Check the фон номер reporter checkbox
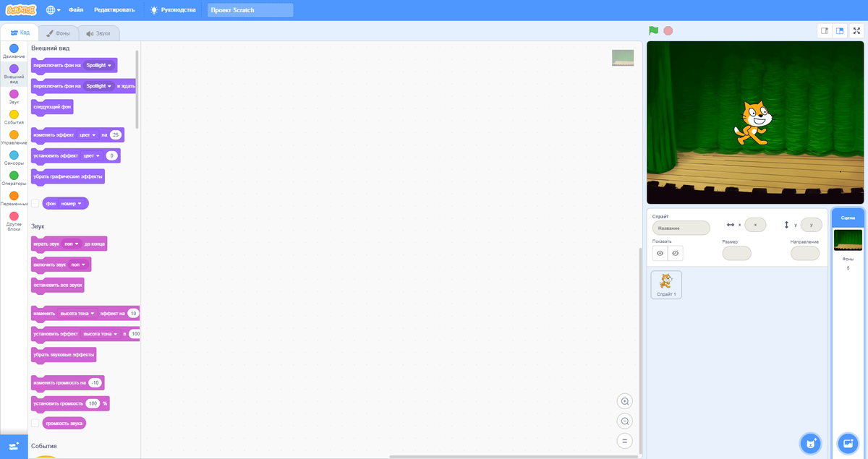868x459 pixels. [35, 203]
